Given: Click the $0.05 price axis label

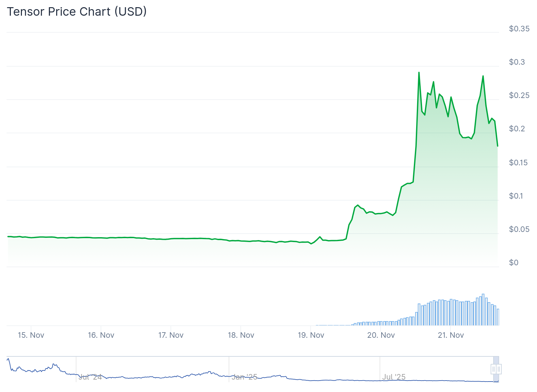Looking at the screenshot, I should (x=519, y=229).
